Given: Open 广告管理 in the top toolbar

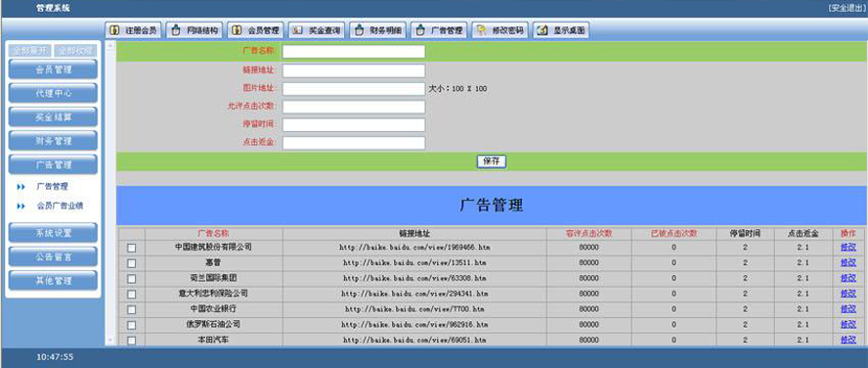Looking at the screenshot, I should 440,30.
